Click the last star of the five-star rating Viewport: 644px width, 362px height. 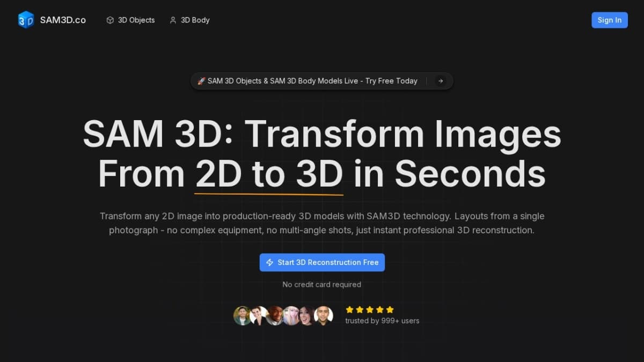pos(391,309)
